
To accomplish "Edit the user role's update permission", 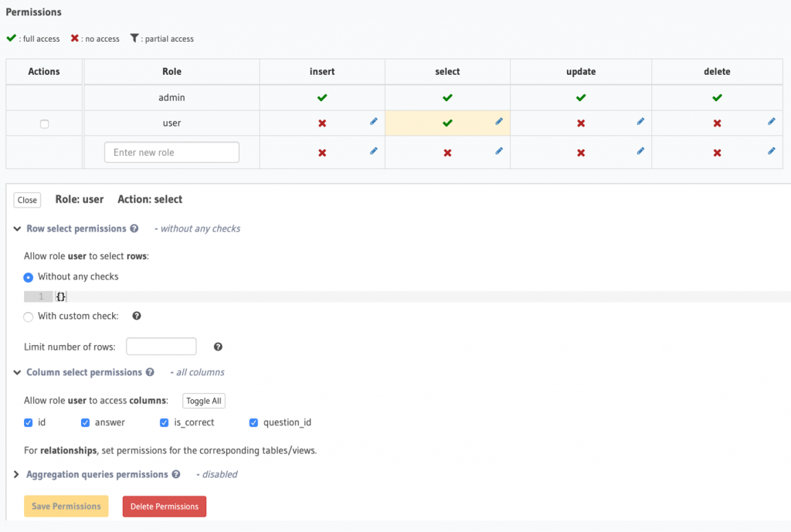I will click(x=640, y=121).
